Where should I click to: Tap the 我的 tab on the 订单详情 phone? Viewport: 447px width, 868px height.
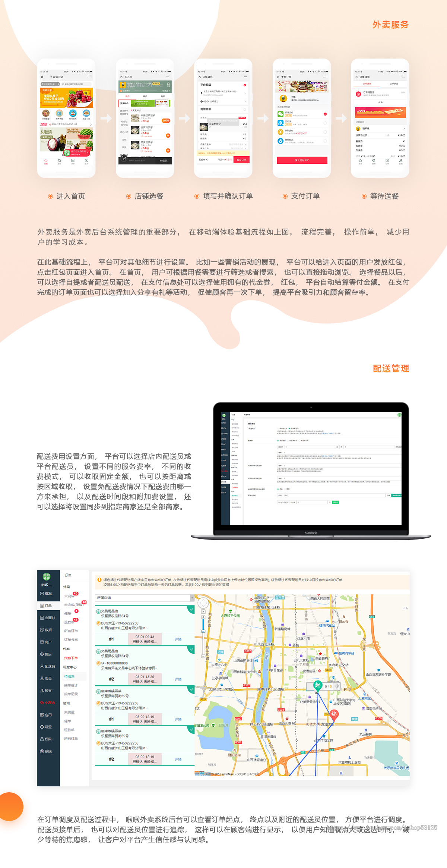401,161
